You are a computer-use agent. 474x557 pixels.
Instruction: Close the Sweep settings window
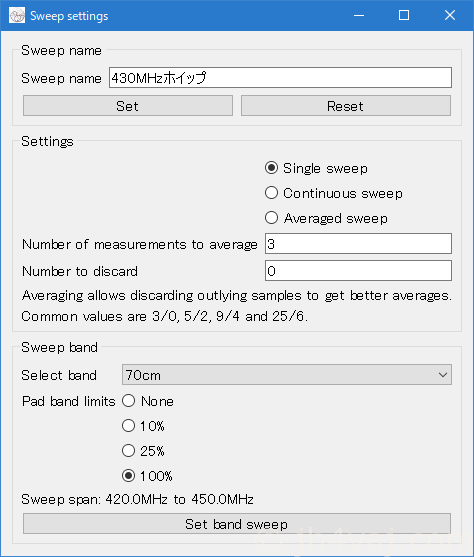tap(450, 15)
